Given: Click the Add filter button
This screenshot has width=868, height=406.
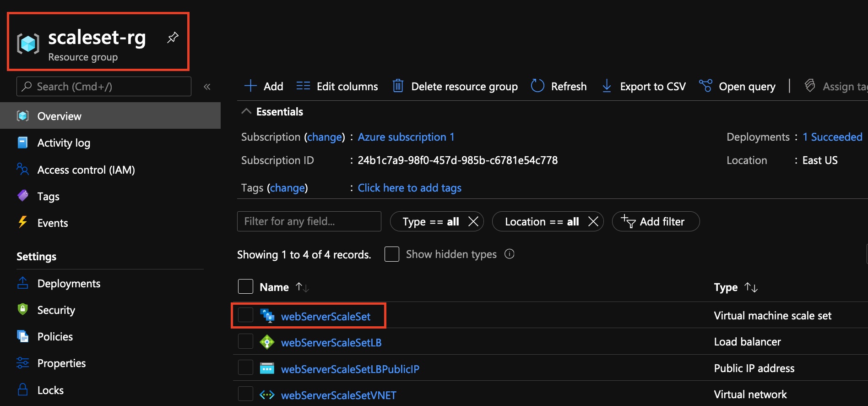Looking at the screenshot, I should coord(656,221).
